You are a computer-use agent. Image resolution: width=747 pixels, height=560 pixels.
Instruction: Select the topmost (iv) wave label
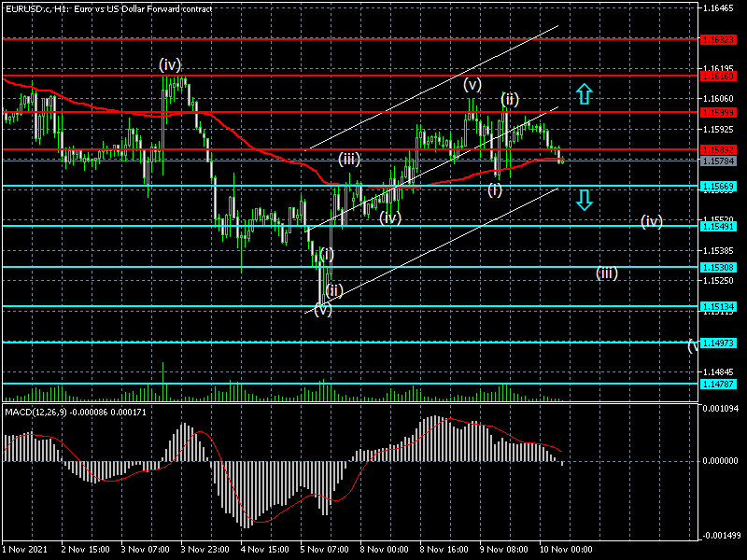coord(169,64)
